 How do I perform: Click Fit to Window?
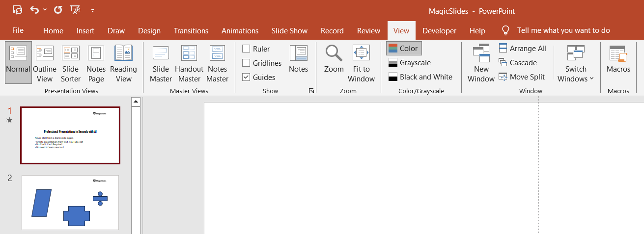tap(361, 64)
